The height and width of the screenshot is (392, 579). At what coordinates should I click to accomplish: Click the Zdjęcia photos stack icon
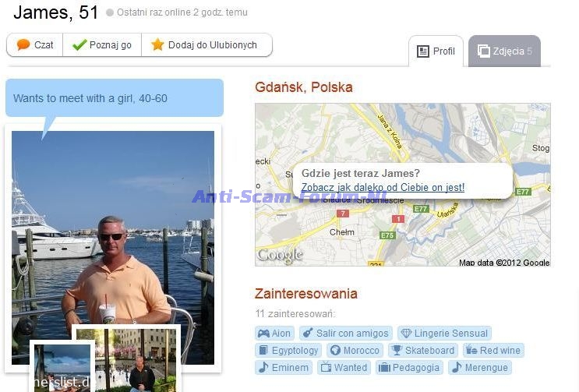pos(483,51)
